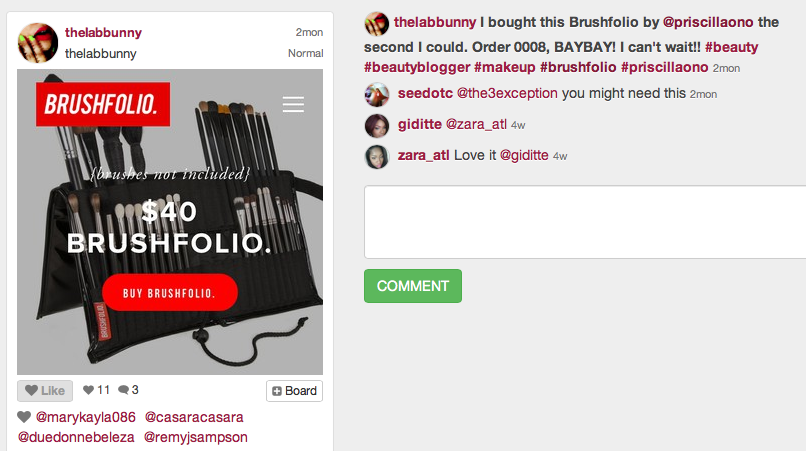Click the red BUY BRUSHFOLIO button in image
Viewport: 806px width, 451px height.
170,293
